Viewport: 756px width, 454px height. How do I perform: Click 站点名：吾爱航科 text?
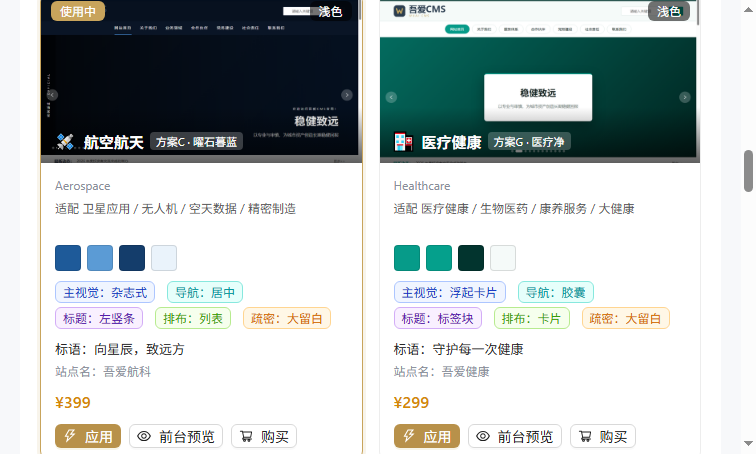tap(103, 372)
